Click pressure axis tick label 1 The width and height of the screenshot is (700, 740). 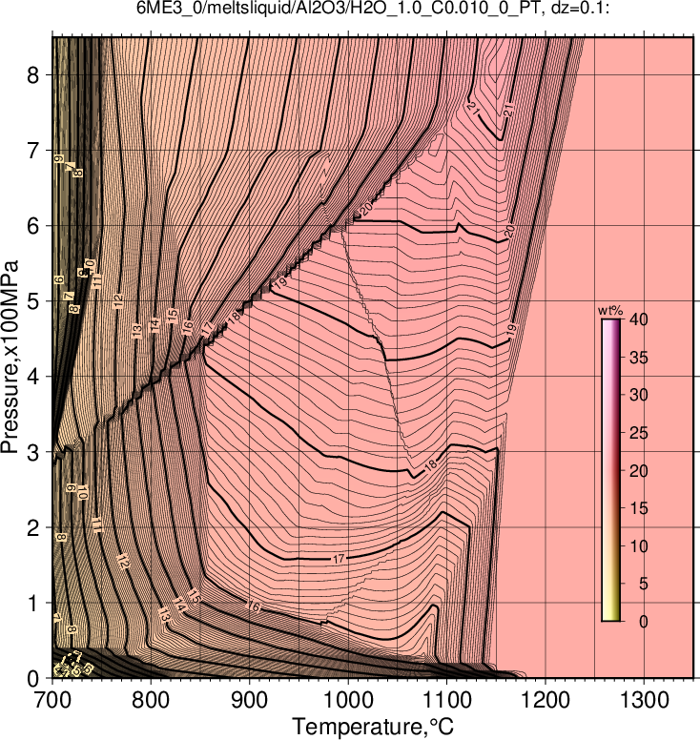click(x=33, y=603)
